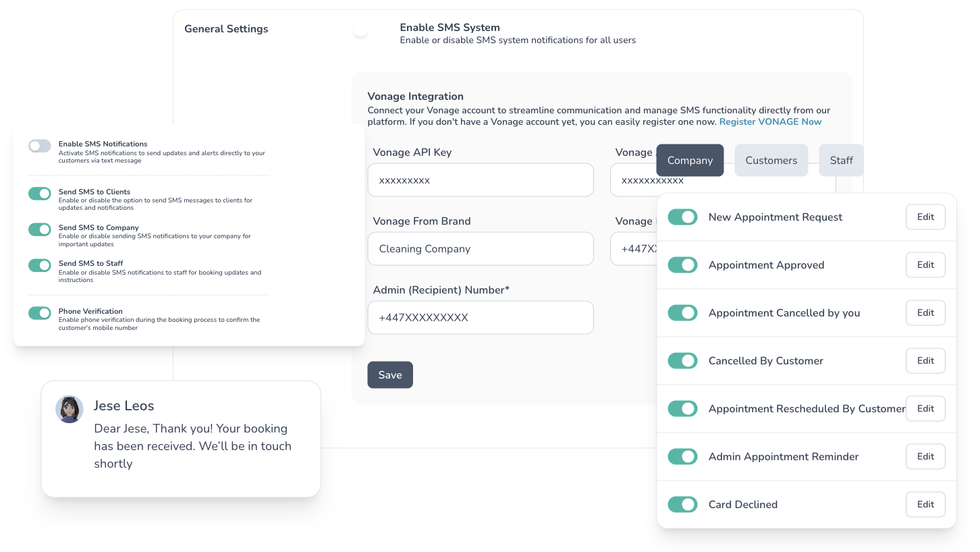Viewport: 980px width, 552px height.
Task: Click Admin (Recipient) Number field
Action: point(481,318)
